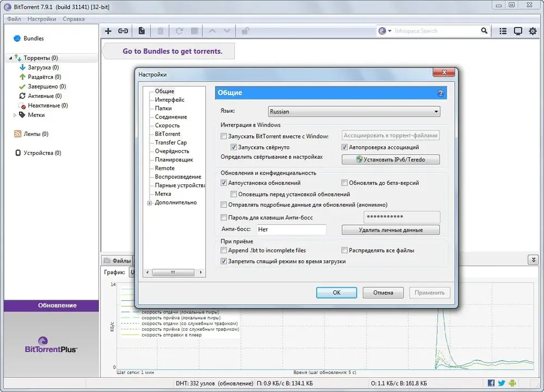Click the search magnifier icon

484,30
